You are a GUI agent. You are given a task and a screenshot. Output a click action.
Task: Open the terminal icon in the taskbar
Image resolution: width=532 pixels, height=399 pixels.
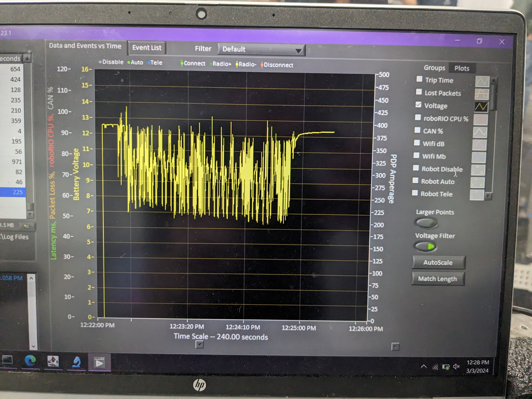coord(8,360)
